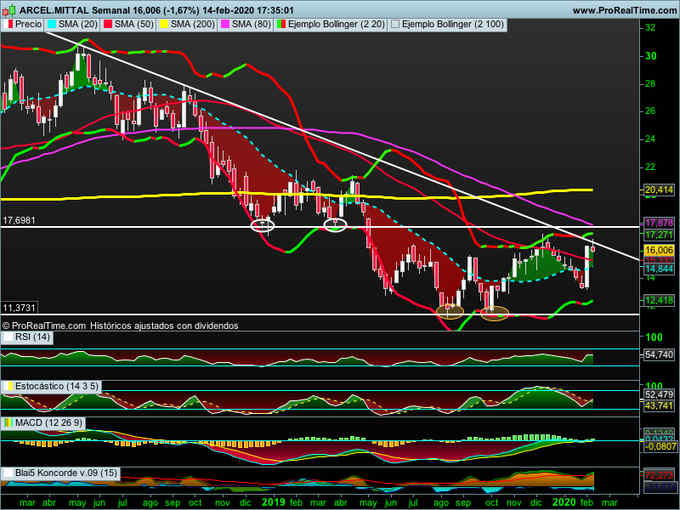Click the MACD (12 26 9) indicator label
This screenshot has width=680, height=510.
(43, 422)
